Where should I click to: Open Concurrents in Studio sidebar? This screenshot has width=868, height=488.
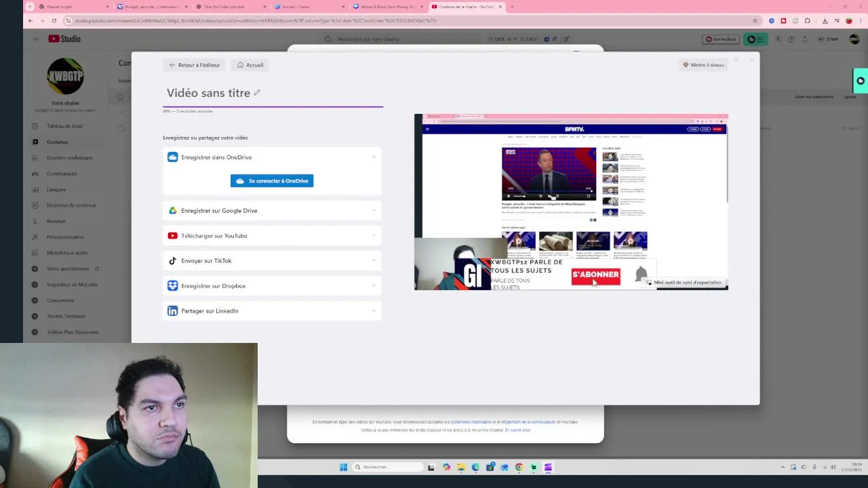tap(60, 300)
